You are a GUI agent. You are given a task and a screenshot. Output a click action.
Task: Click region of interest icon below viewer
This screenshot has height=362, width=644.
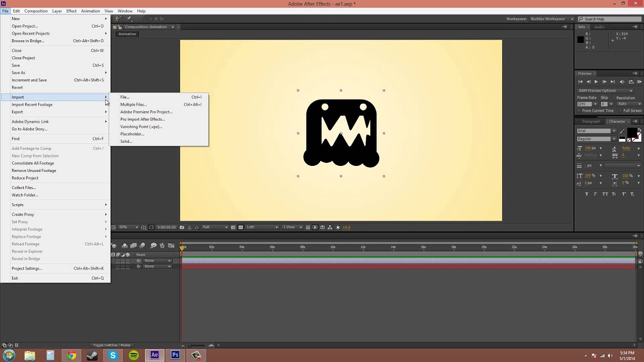coord(233,227)
